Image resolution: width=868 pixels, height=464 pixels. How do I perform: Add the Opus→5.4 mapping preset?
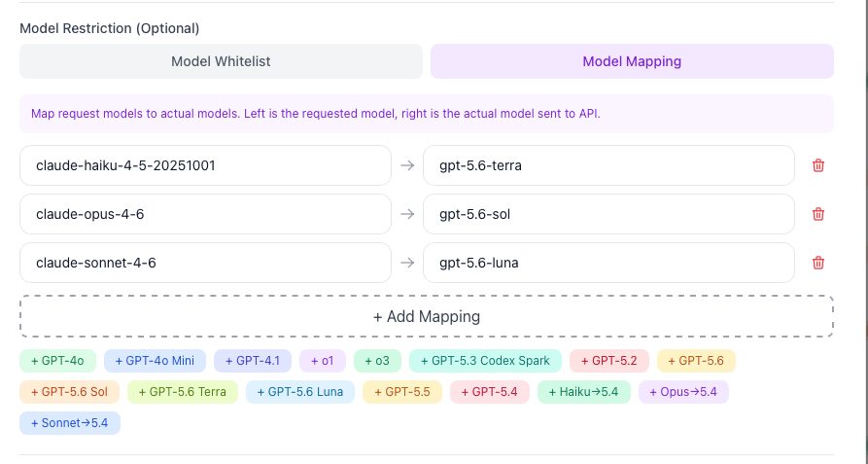[683, 392]
